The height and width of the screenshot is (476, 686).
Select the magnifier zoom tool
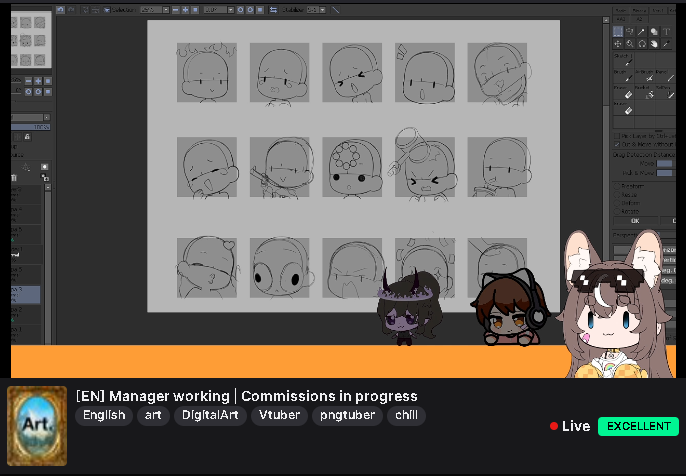point(630,43)
